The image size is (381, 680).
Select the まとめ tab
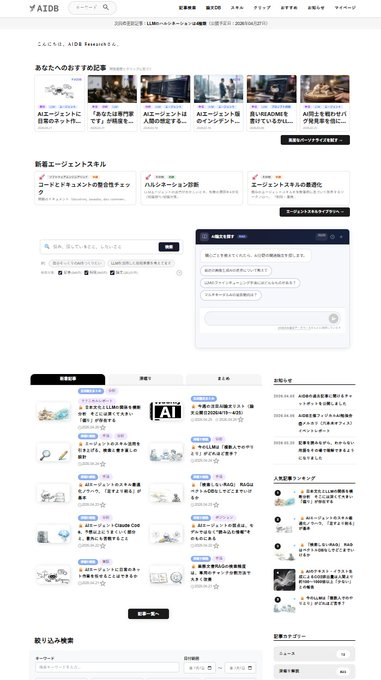click(224, 379)
